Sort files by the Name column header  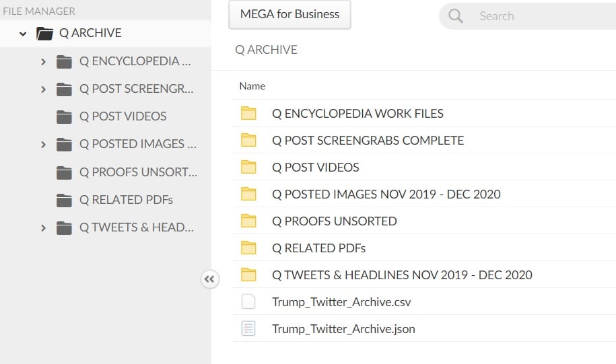coord(252,86)
